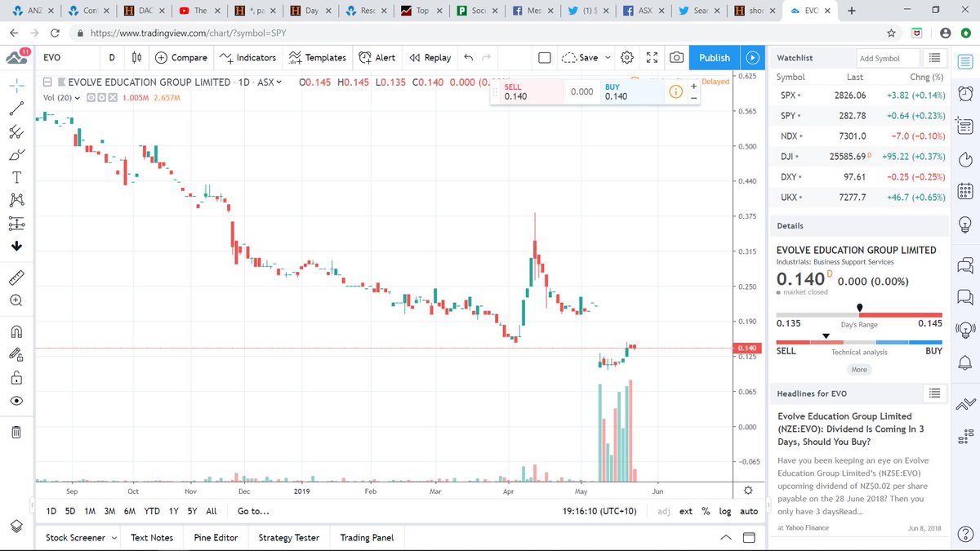The height and width of the screenshot is (551, 980).
Task: Select the chart layout square icon
Action: [x=545, y=58]
